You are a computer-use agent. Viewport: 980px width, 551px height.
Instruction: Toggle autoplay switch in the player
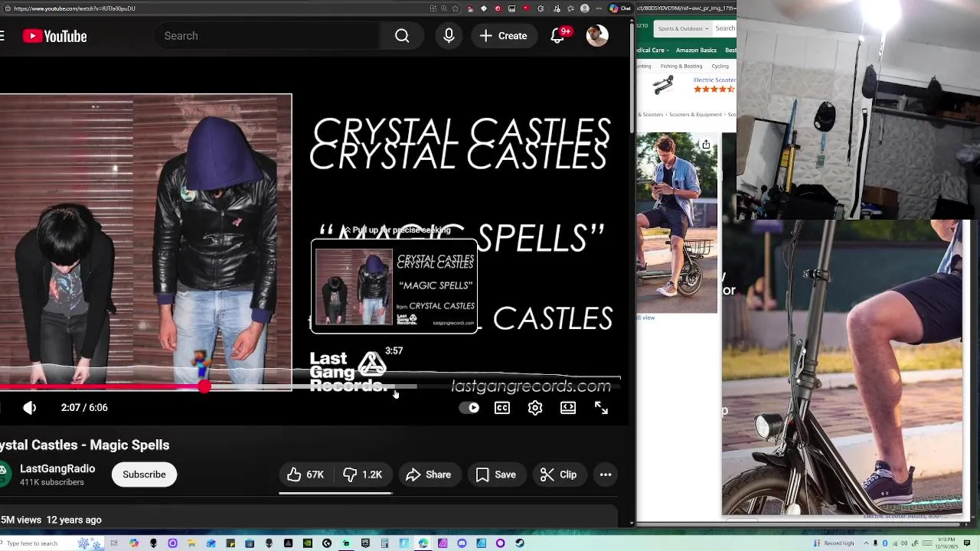pyautogui.click(x=469, y=408)
